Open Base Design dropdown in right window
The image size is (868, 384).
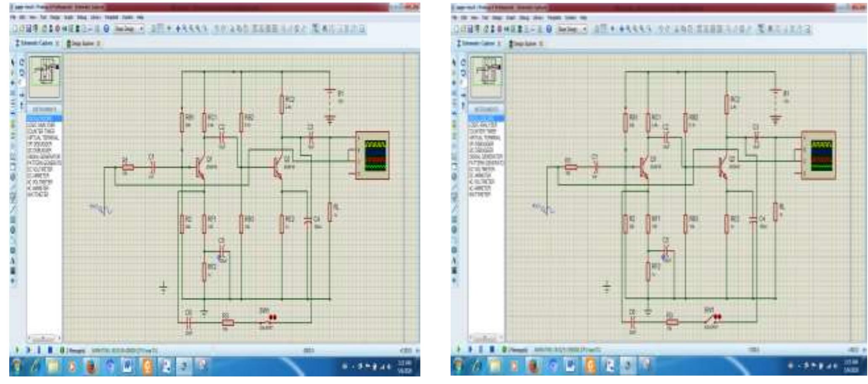tap(572, 29)
